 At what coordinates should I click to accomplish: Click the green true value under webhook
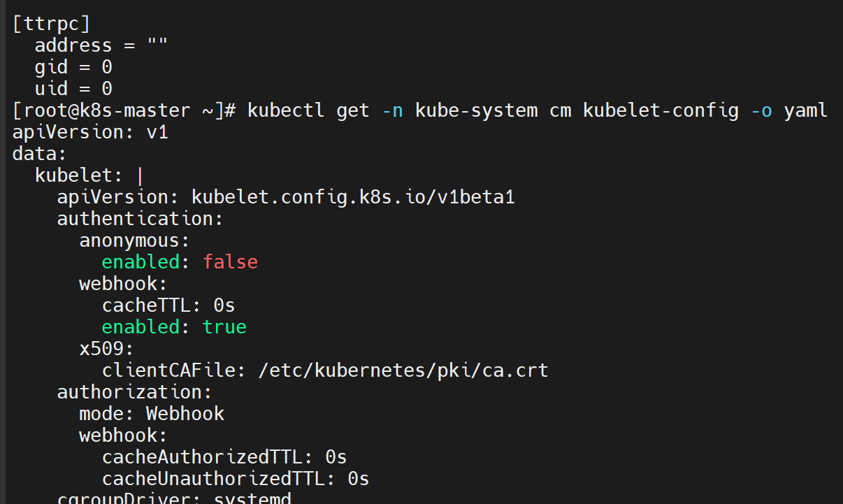tap(224, 327)
